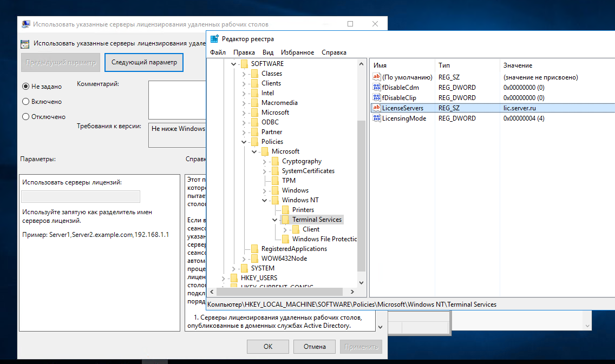Select the fDisableCdm DWORD value icon
Image resolution: width=615 pixels, height=364 pixels.
[377, 88]
